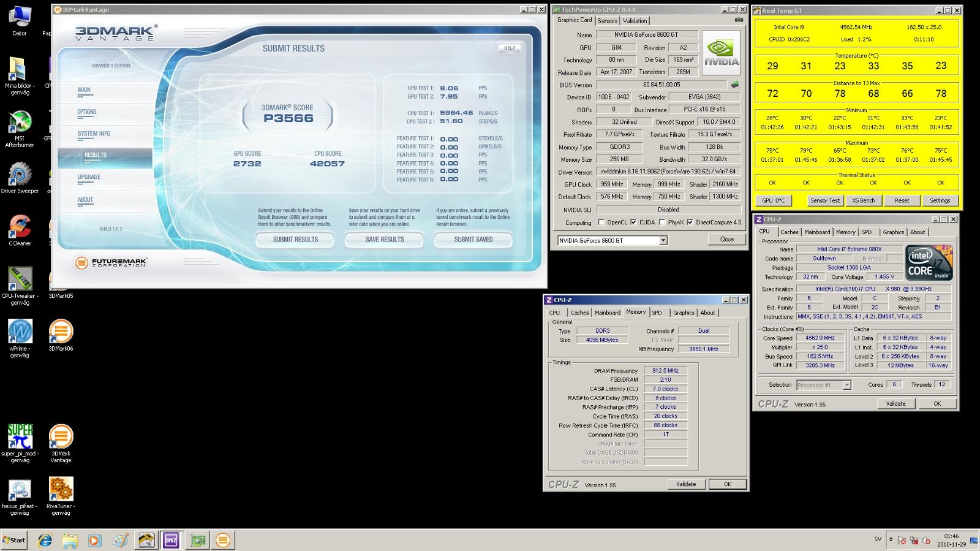
Task: Select MAIN in 3DMark Vantage sidebar
Action: coord(84,90)
